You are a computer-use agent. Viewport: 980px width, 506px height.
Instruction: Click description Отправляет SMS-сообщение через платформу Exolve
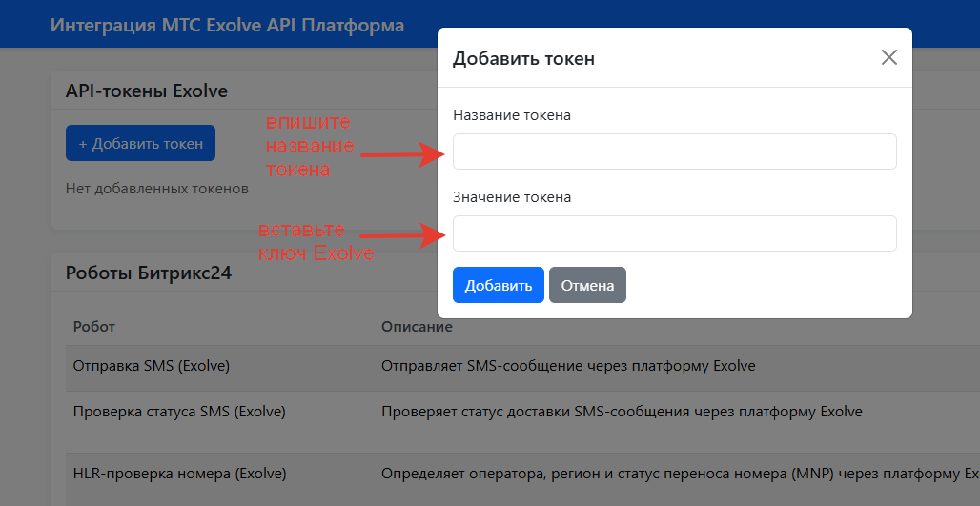coord(568,366)
